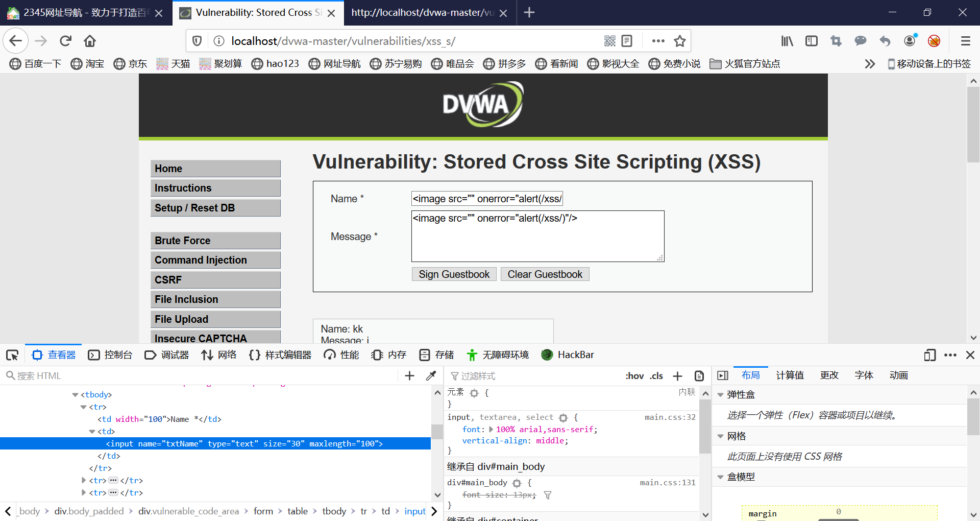Open the devtools customize menu
The width and height of the screenshot is (980, 521).
pyautogui.click(x=950, y=355)
